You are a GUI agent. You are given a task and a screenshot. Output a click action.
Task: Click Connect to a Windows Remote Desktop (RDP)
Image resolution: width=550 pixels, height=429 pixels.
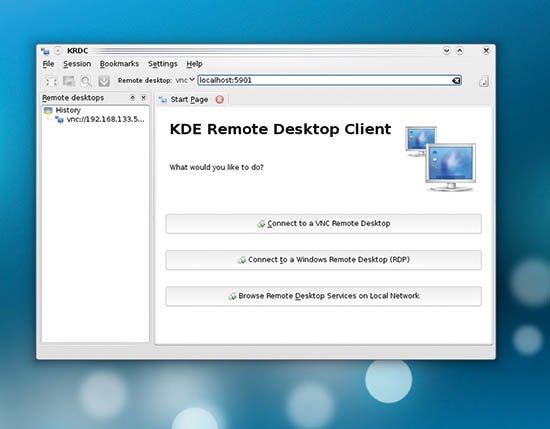click(323, 260)
